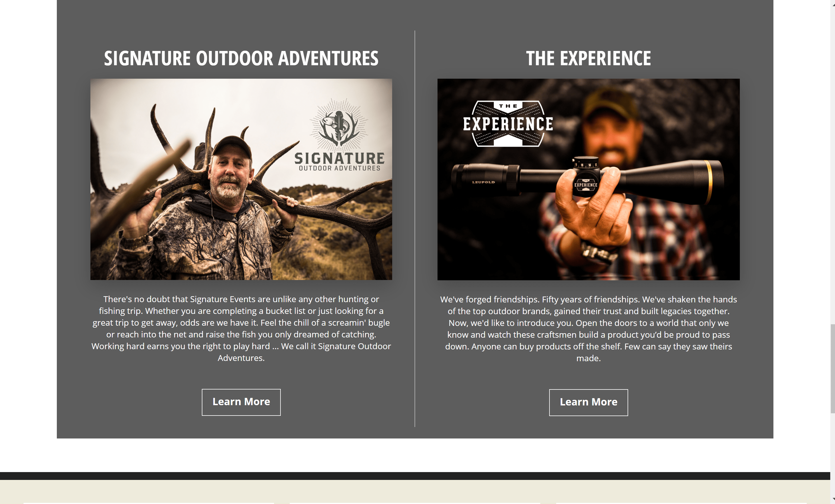Click the vertical scrollbar thumb
This screenshot has width=835, height=504.
click(832, 369)
